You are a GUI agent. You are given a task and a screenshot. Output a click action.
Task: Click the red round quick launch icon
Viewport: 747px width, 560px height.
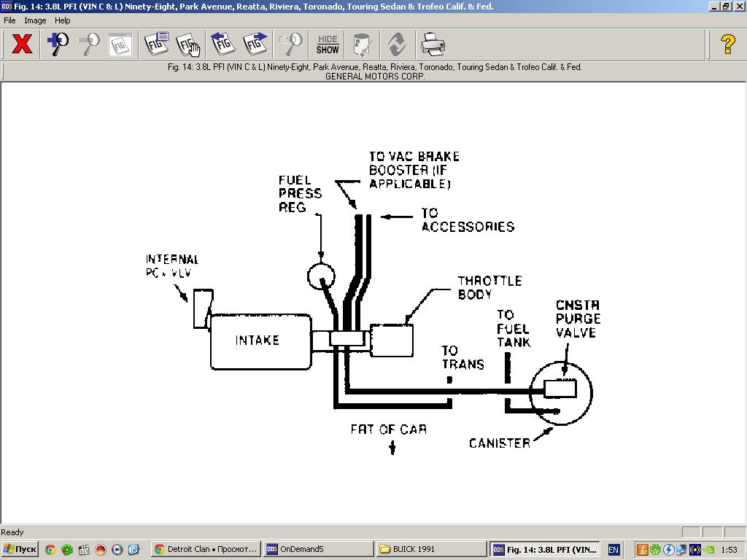[x=101, y=550]
